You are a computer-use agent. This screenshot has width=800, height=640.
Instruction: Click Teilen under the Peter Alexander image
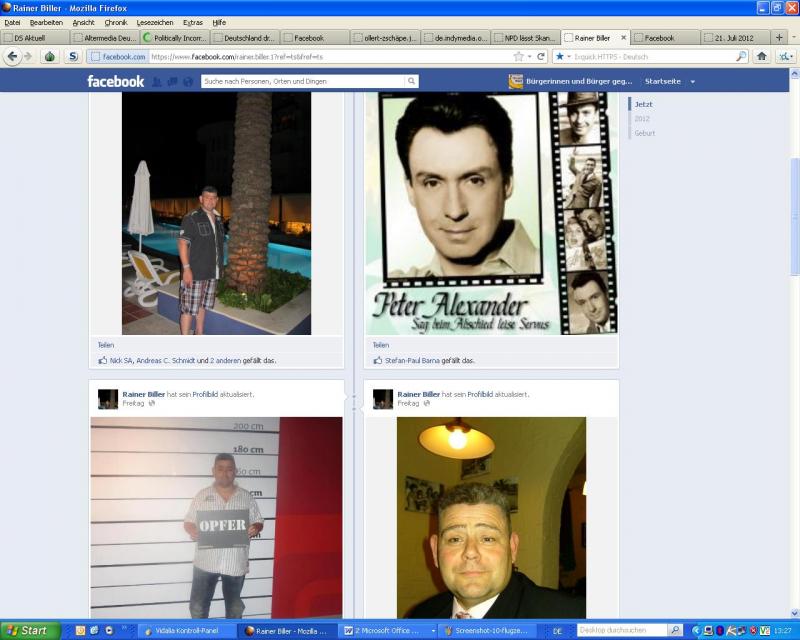pos(381,345)
